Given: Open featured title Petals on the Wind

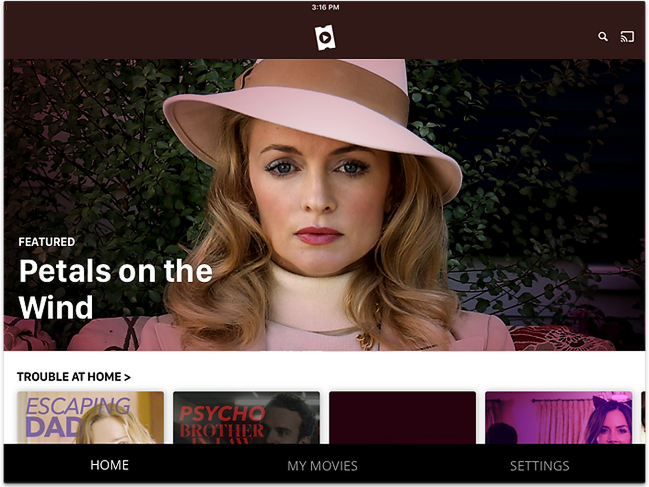Looking at the screenshot, I should (116, 289).
